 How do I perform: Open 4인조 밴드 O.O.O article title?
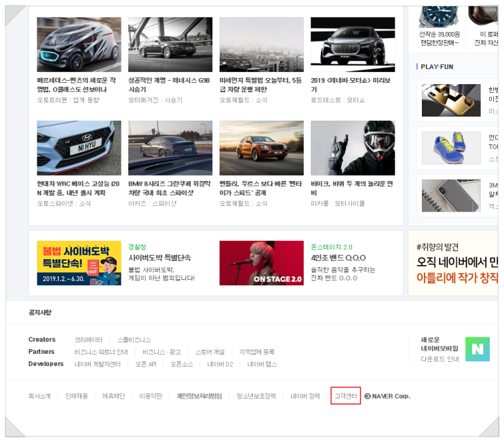click(x=338, y=258)
